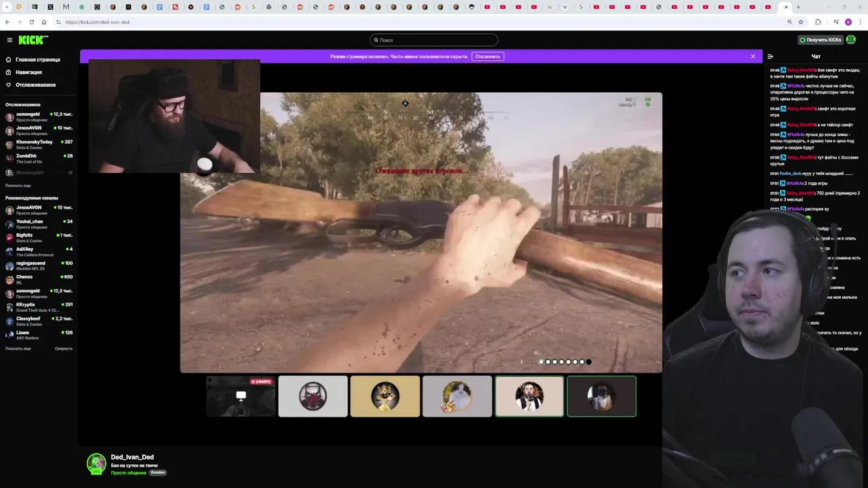Open ragingascend recommended channel
The image size is (868, 488).
pos(39,266)
